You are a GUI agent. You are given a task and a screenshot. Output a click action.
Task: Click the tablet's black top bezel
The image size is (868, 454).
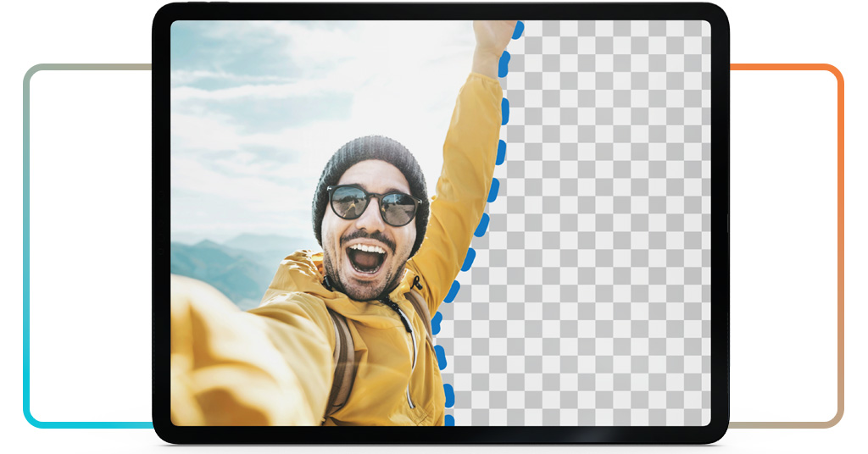[x=441, y=11]
